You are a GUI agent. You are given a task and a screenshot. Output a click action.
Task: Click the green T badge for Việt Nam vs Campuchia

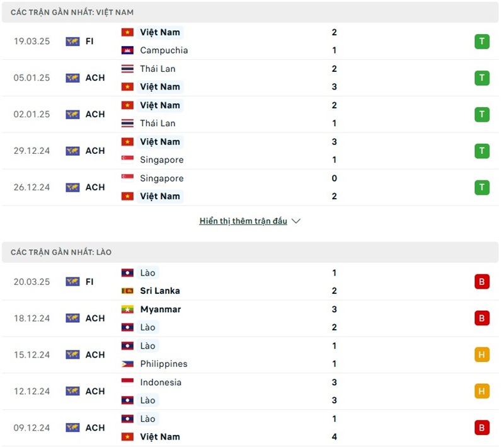coord(482,42)
